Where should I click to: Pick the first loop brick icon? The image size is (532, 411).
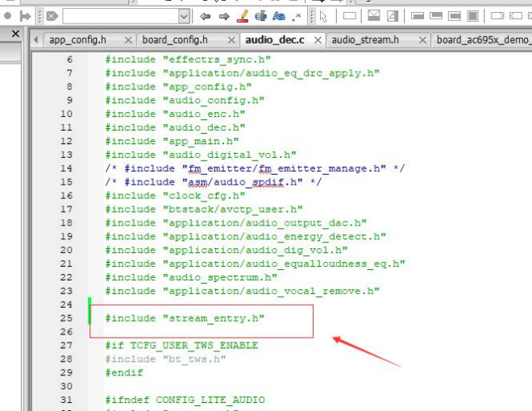(418, 15)
